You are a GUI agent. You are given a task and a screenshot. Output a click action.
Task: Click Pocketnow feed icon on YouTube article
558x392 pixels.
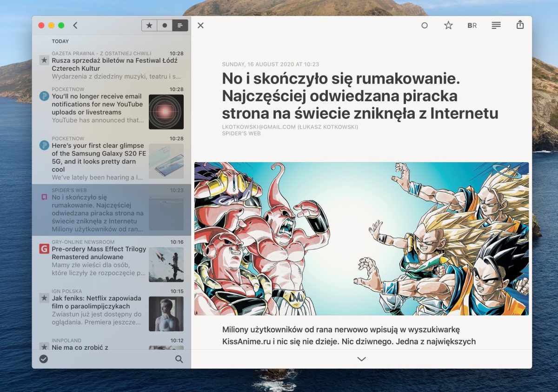(44, 96)
